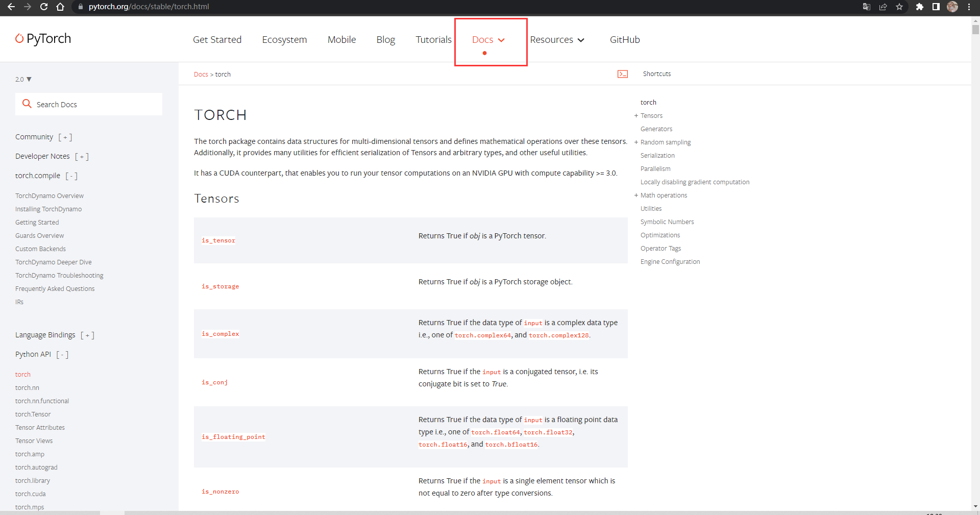This screenshot has height=515, width=980.
Task: Expand the Community section
Action: [65, 137]
